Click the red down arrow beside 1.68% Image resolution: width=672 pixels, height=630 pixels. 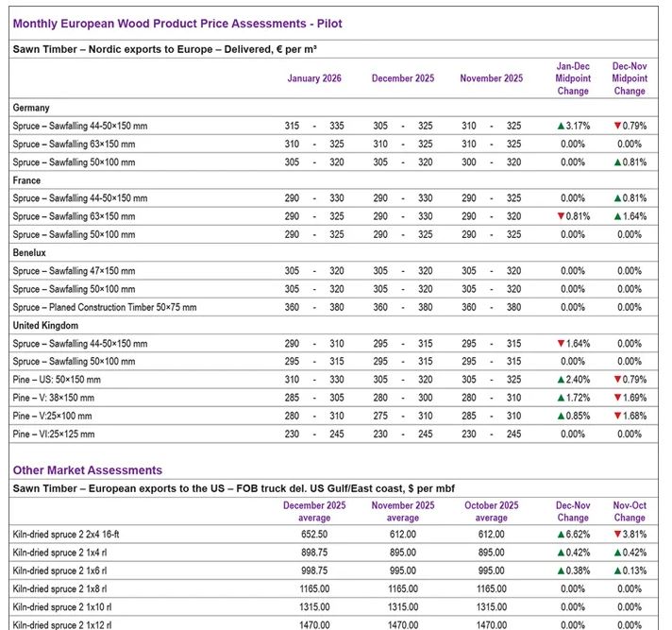pos(617,417)
